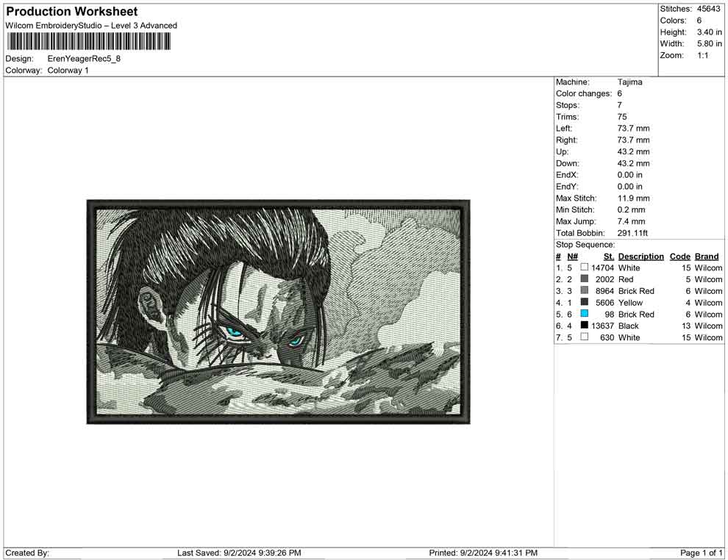Click the stitch count 2002
The height and width of the screenshot is (560, 728).
605,279
